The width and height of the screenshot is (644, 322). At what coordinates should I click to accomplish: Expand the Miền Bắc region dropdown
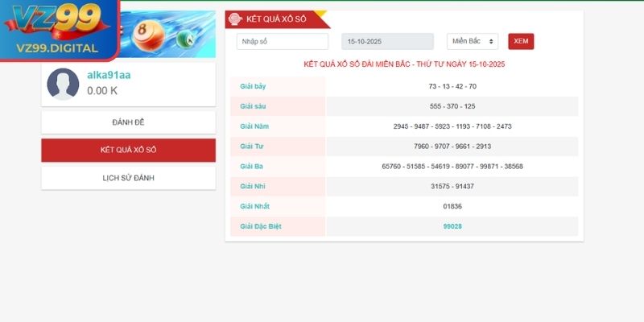pyautogui.click(x=473, y=42)
